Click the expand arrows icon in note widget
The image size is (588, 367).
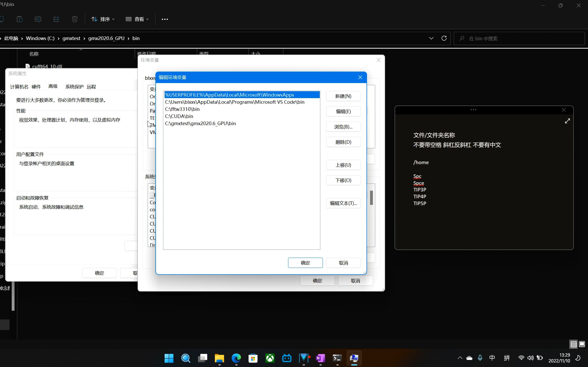tap(567, 121)
